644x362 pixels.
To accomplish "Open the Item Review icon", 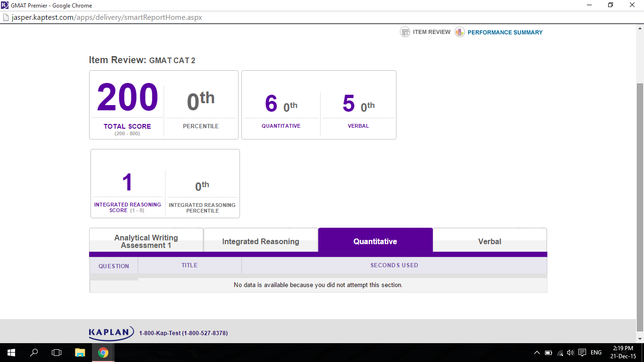I will point(405,32).
